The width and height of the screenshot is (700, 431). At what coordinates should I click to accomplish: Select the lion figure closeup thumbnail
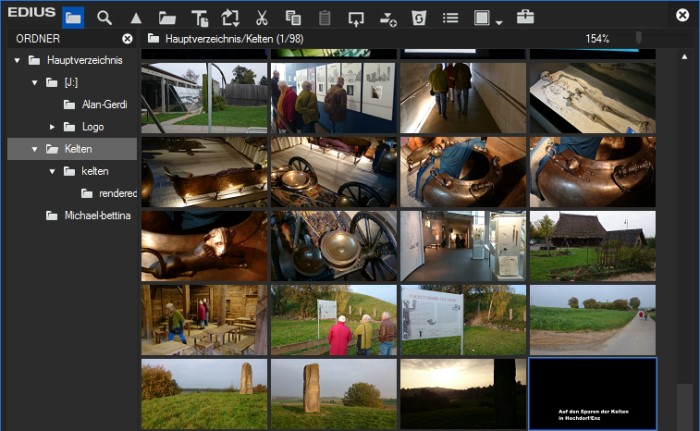point(204,246)
